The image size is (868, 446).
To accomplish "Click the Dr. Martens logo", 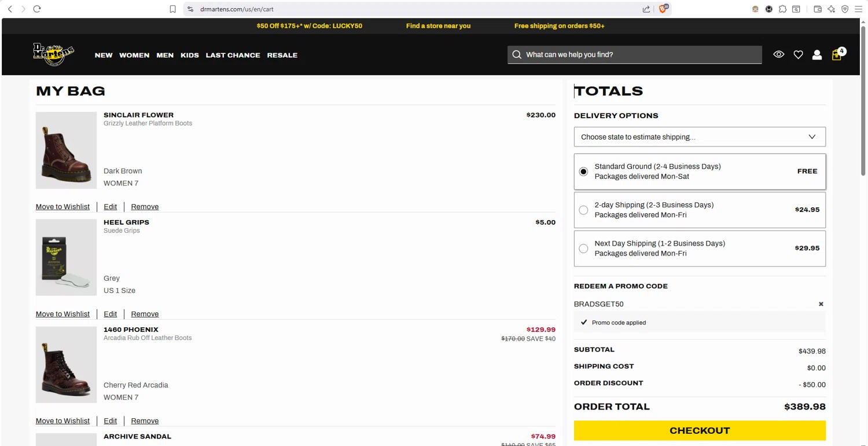I will (53, 54).
